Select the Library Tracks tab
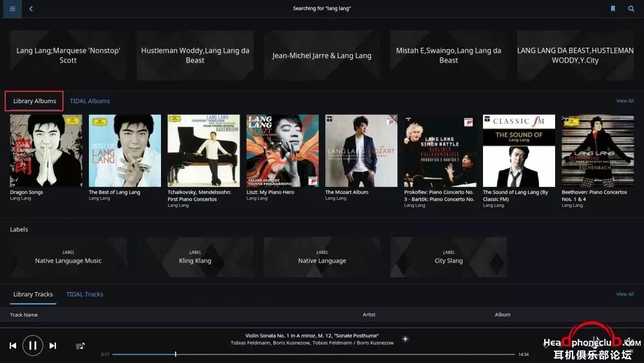 [x=33, y=295]
